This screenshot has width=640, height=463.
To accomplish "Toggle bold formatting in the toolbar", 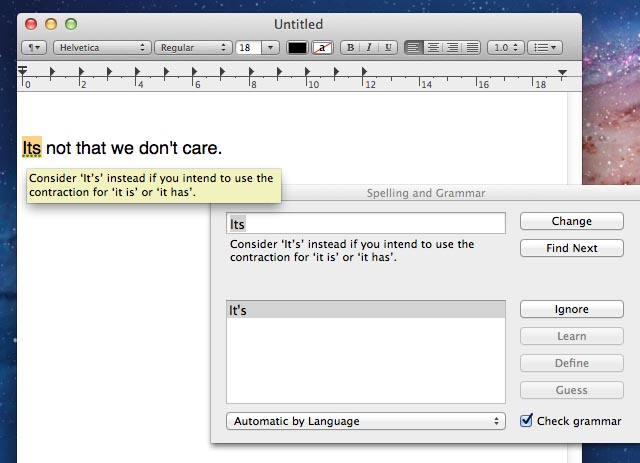I will click(x=349, y=47).
